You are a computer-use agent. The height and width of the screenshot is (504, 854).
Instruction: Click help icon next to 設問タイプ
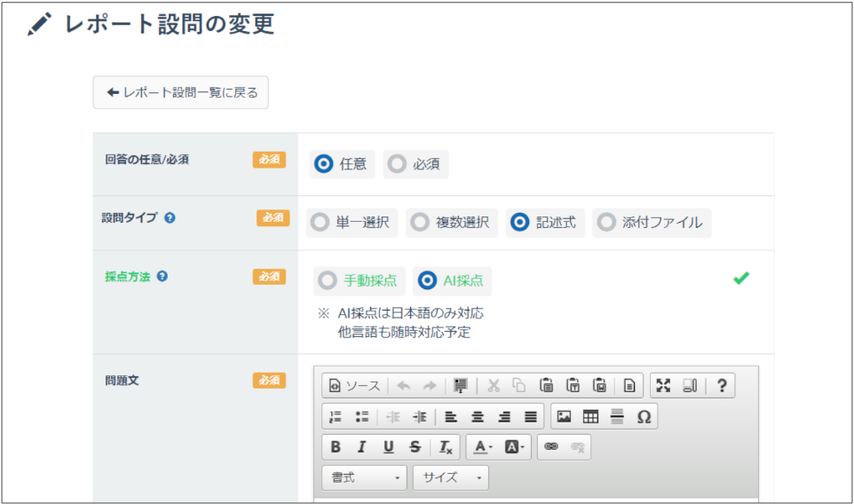(170, 217)
